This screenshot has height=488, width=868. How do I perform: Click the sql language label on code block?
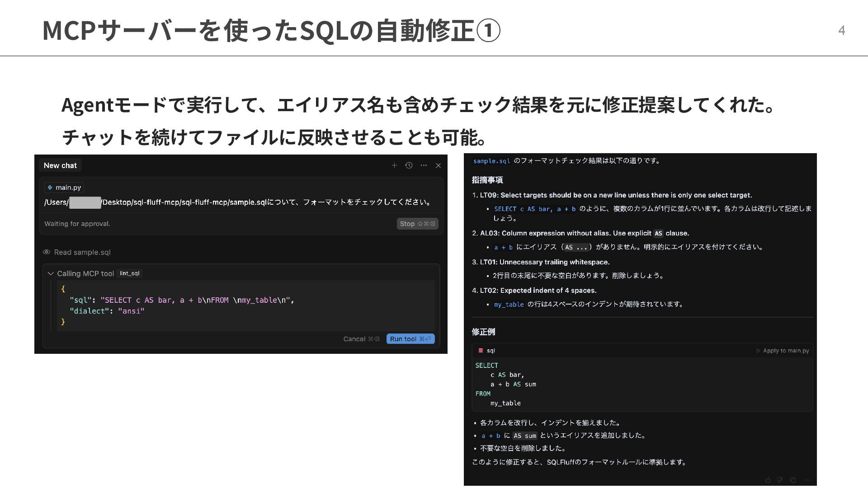tap(491, 351)
